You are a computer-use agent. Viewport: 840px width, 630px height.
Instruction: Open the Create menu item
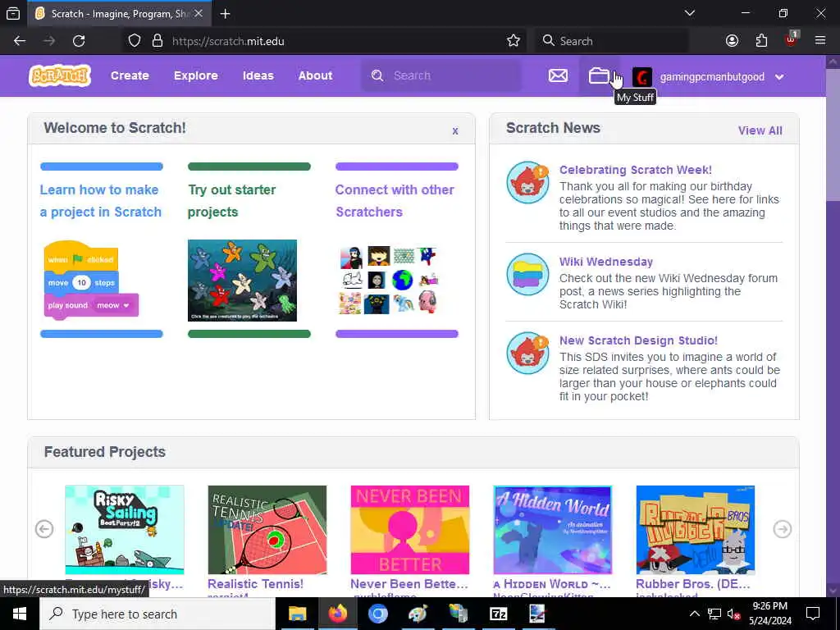[130, 75]
